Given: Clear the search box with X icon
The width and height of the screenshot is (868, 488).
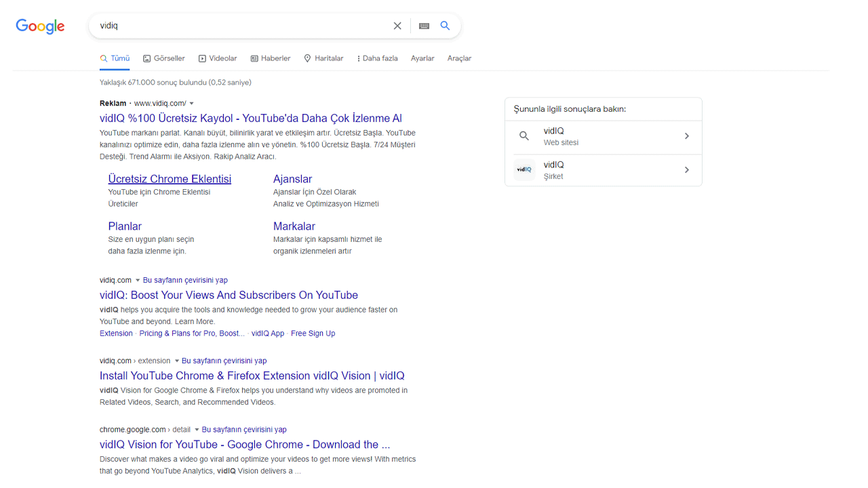Looking at the screenshot, I should click(397, 26).
